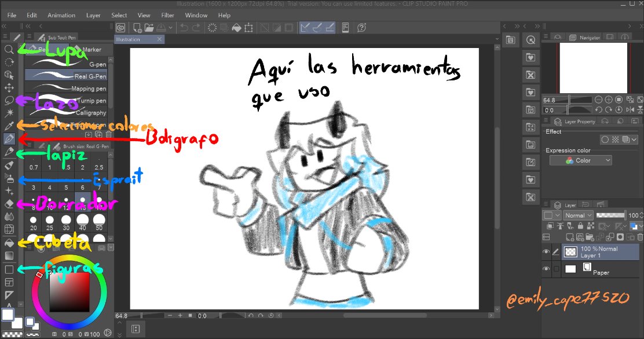Select the Fill bucket tool
This screenshot has width=644, height=339.
pos(9,242)
